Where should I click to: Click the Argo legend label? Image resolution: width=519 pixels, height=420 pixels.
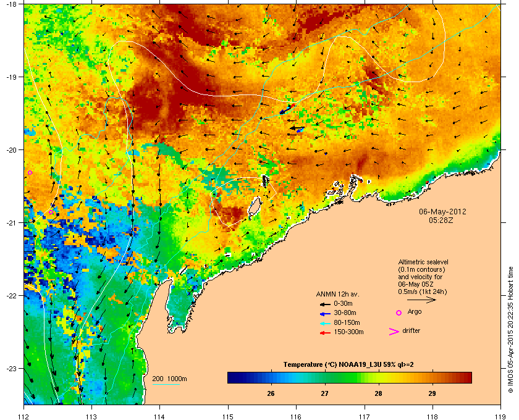(x=415, y=312)
